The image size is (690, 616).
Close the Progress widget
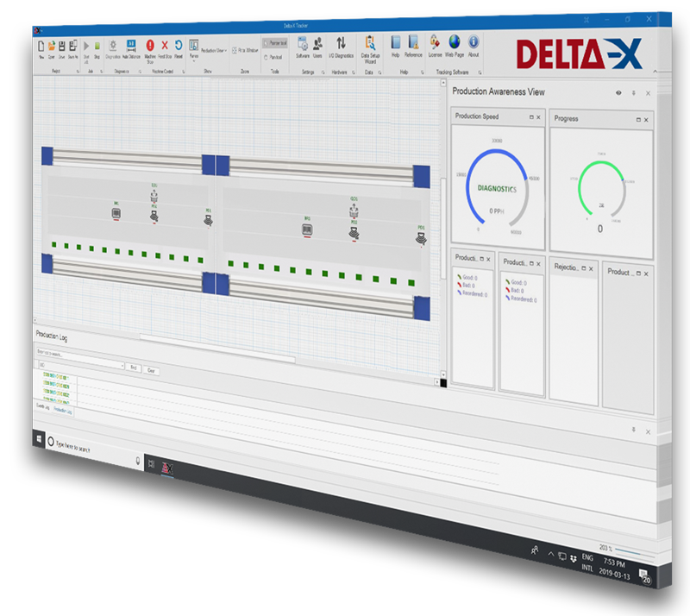tap(646, 120)
